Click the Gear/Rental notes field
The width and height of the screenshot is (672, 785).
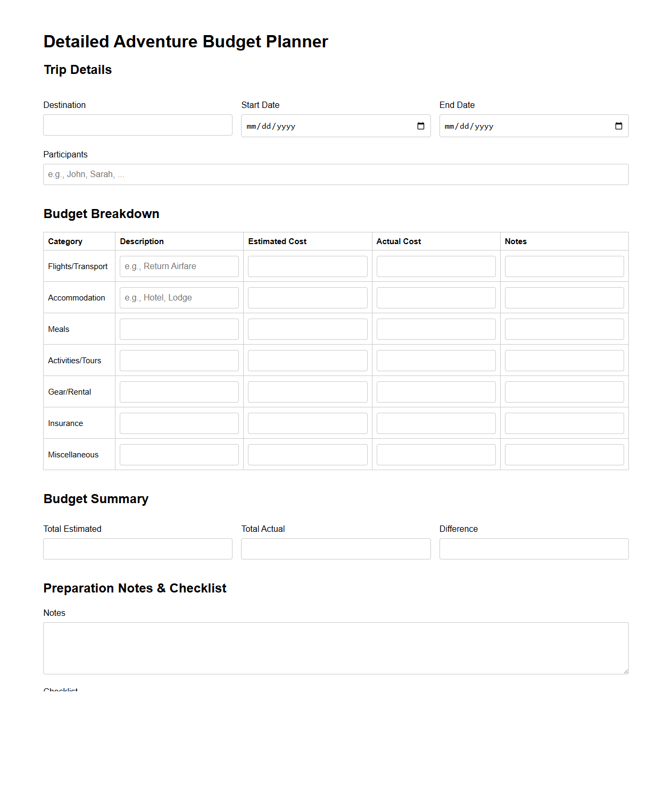click(x=564, y=391)
